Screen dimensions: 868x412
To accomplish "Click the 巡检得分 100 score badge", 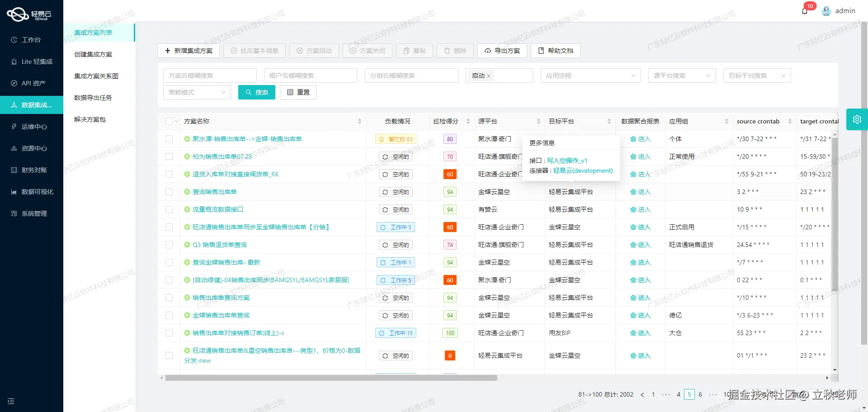I will (449, 333).
